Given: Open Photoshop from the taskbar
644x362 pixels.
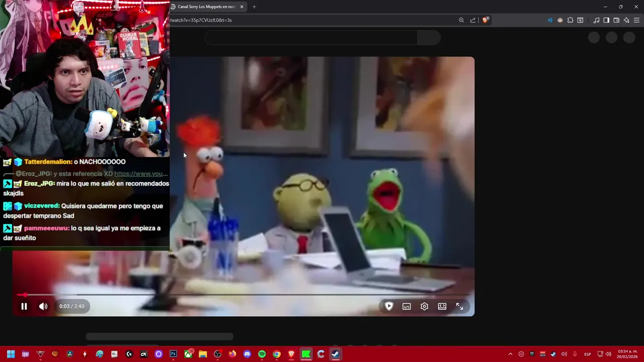Looking at the screenshot, I should (x=174, y=354).
